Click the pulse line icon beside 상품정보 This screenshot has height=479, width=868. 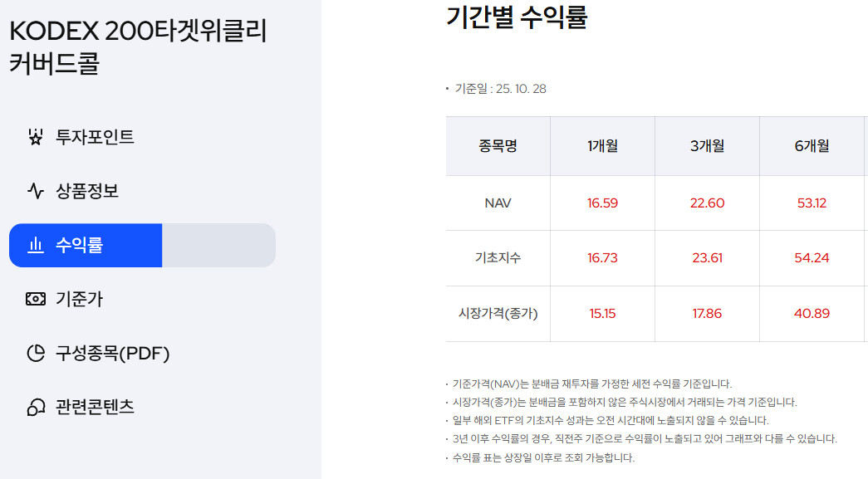(35, 192)
